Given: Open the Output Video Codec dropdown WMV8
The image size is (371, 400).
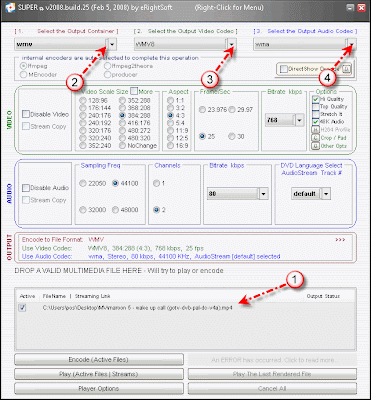Looking at the screenshot, I should point(232,44).
